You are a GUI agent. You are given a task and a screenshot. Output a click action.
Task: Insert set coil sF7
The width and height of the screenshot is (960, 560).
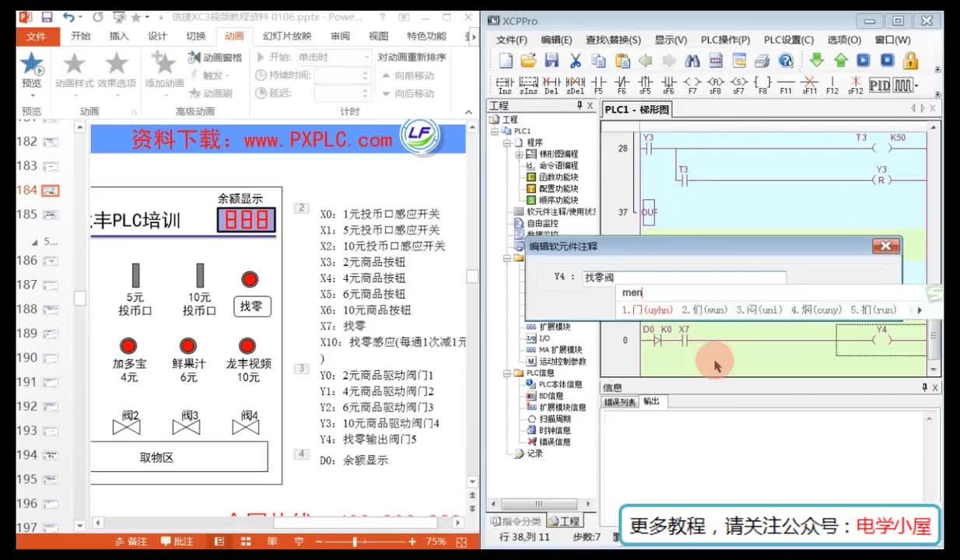[739, 85]
